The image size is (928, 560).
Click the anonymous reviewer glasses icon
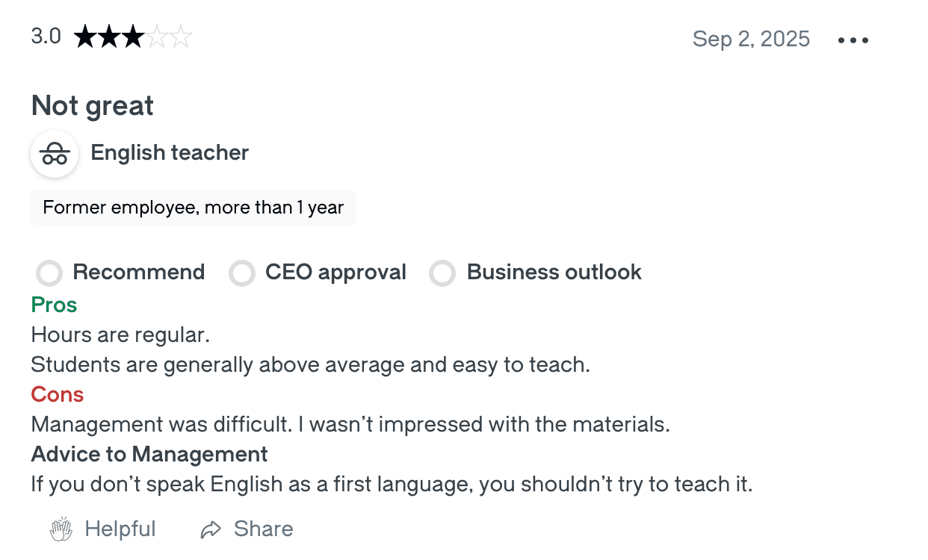click(55, 154)
